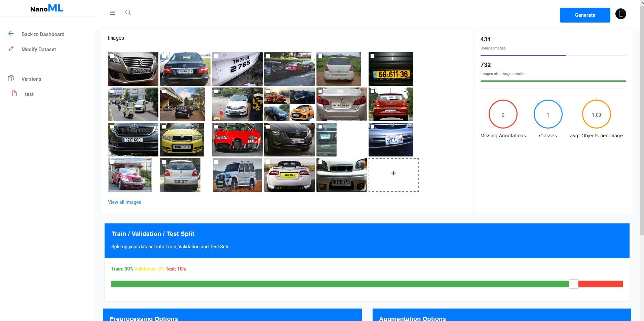Click the Test: 10% label
644x321 pixels.
click(176, 269)
